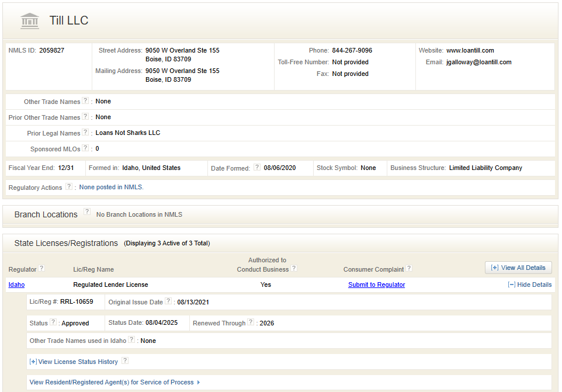Viewport: 562px width, 392px height.
Task: Open help icon next to Renewed Through
Action: [251, 322]
